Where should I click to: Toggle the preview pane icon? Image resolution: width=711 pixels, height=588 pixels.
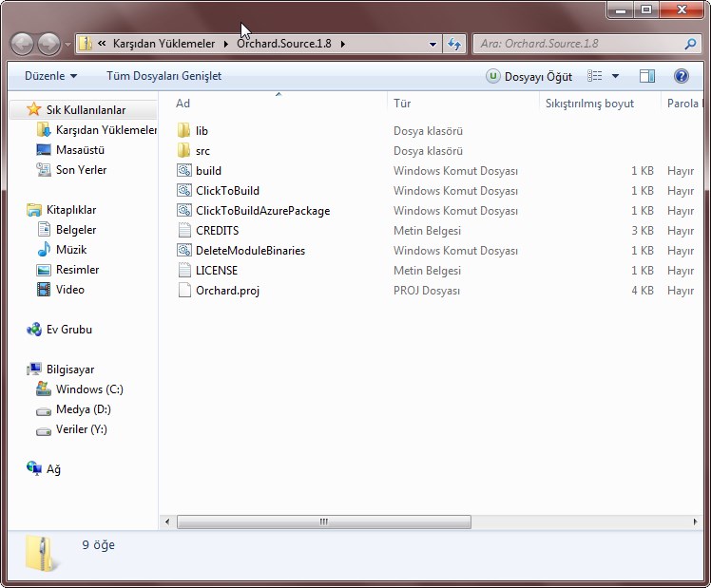tap(646, 76)
